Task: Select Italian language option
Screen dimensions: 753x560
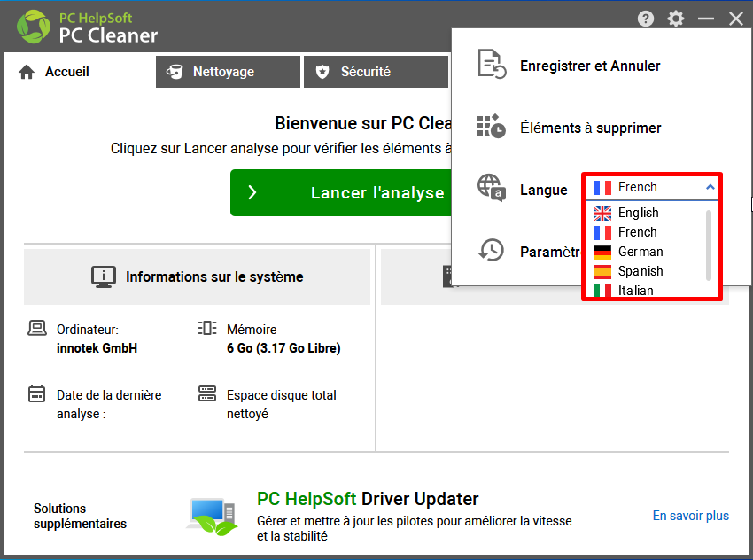Action: click(x=635, y=291)
